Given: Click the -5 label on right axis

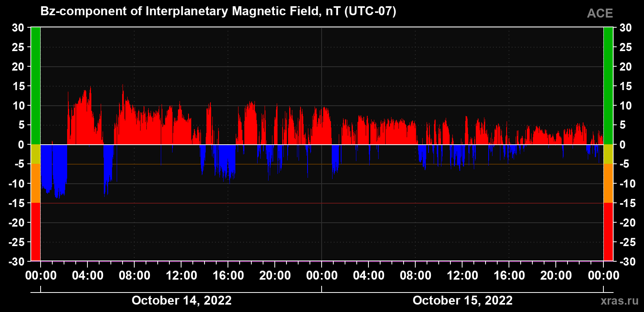Looking at the screenshot, I should pyautogui.click(x=624, y=164).
